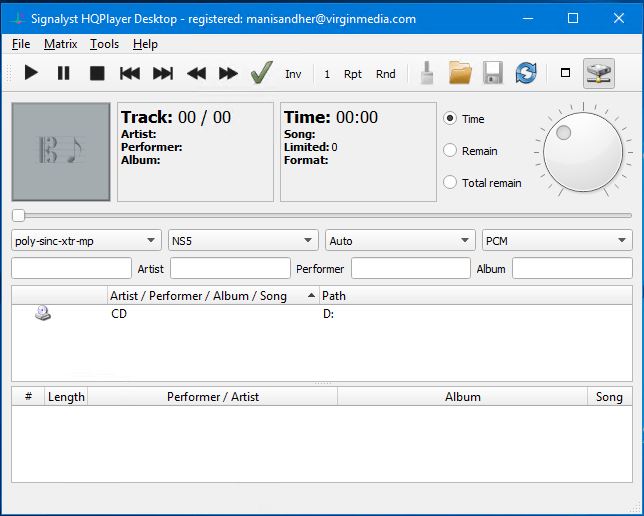The height and width of the screenshot is (516, 644).
Task: Fast-forward the current track
Action: pos(228,74)
